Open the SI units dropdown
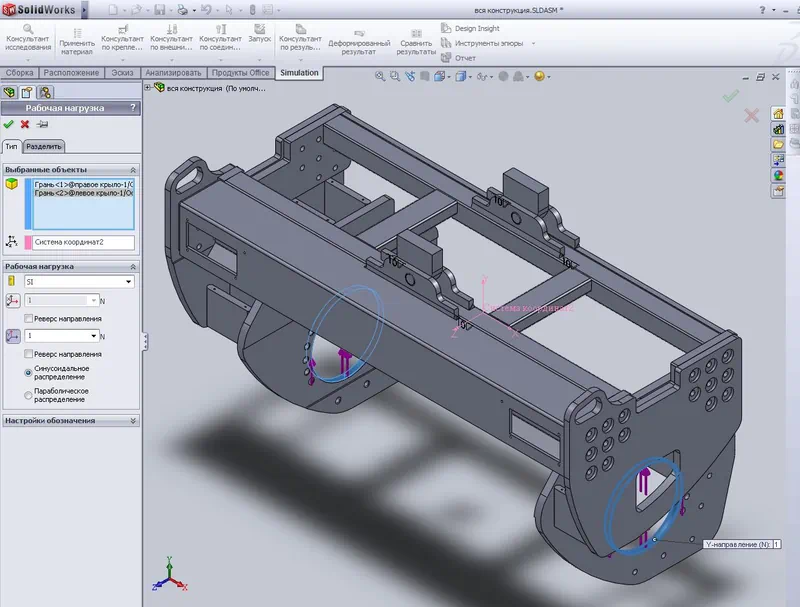The image size is (800, 607). 128,279
